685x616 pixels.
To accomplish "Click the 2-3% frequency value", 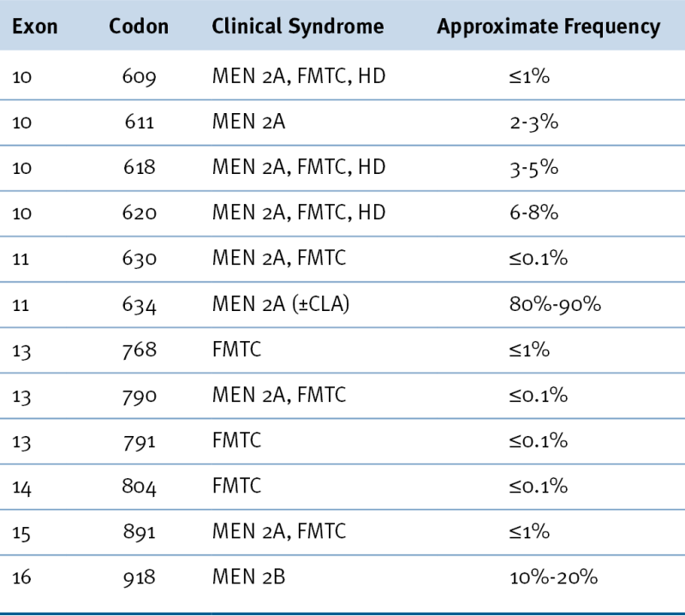I will 533,123.
